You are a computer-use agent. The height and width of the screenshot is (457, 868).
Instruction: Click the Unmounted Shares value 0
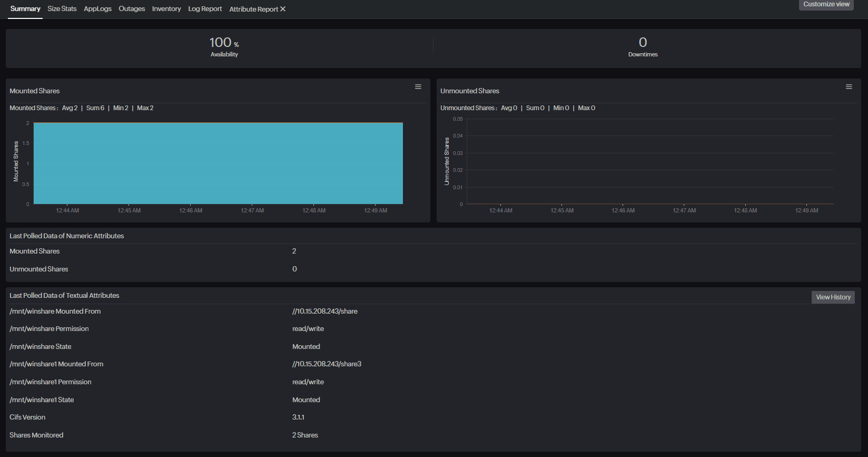294,269
